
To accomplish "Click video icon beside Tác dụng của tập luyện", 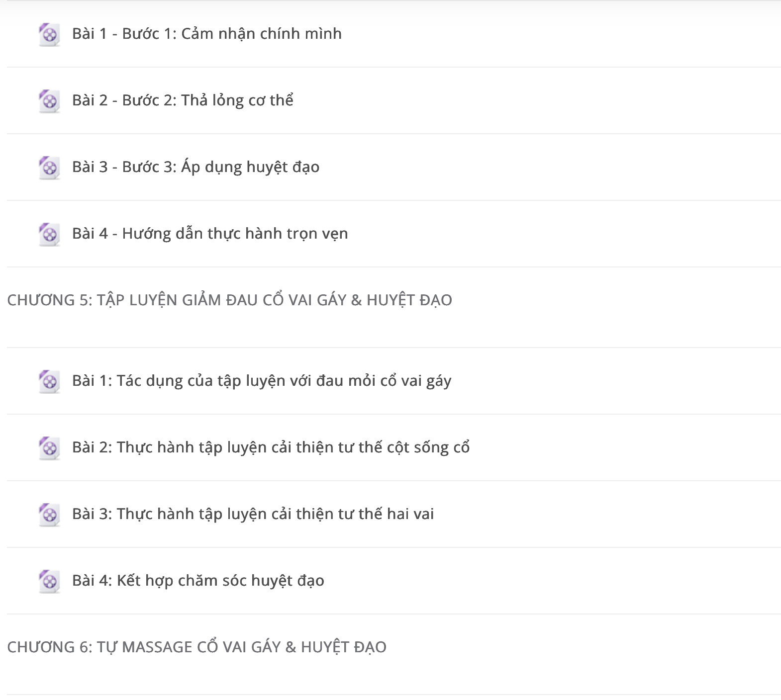I will 49,382.
